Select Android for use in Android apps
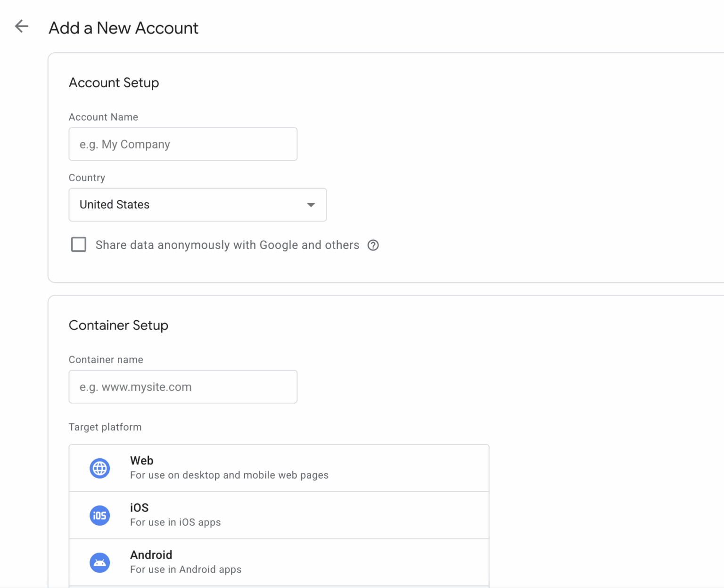 click(x=278, y=562)
